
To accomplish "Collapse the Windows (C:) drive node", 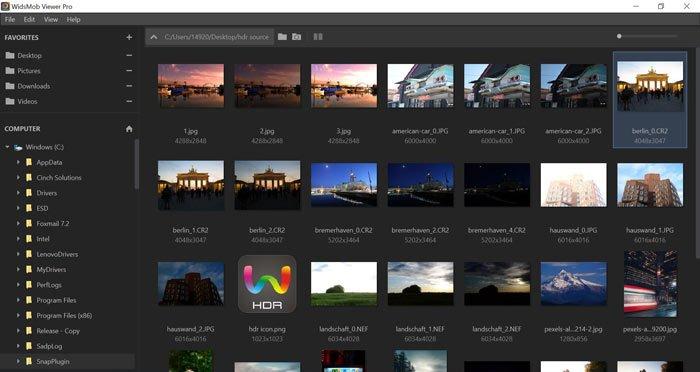I will coord(7,147).
